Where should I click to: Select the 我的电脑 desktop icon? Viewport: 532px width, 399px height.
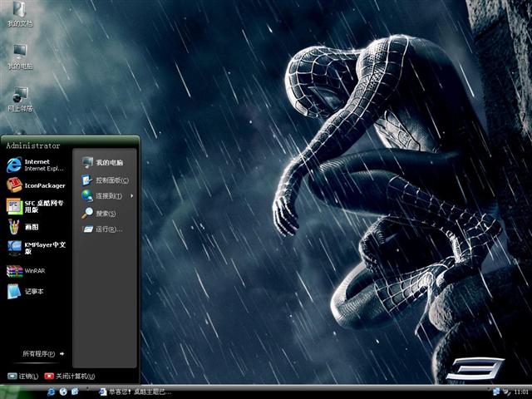(19, 55)
